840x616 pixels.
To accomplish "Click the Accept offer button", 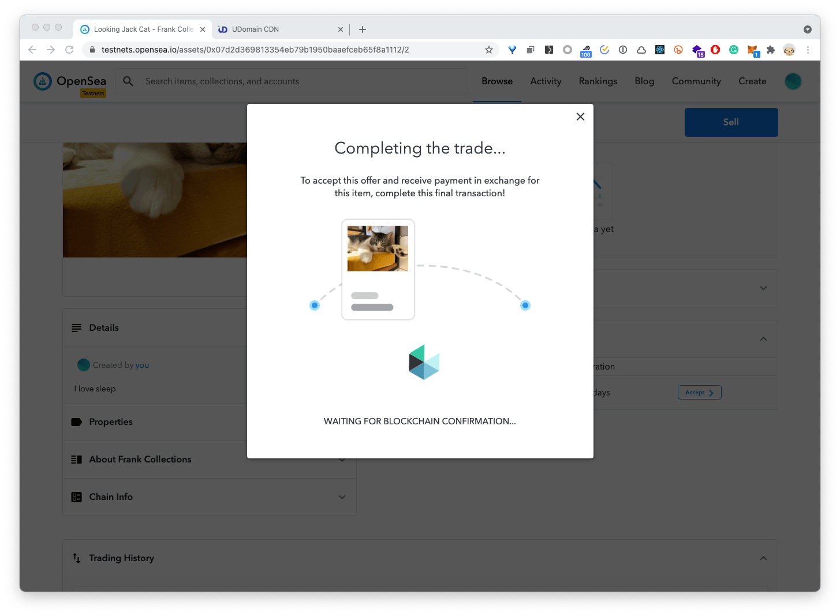I will 699,393.
